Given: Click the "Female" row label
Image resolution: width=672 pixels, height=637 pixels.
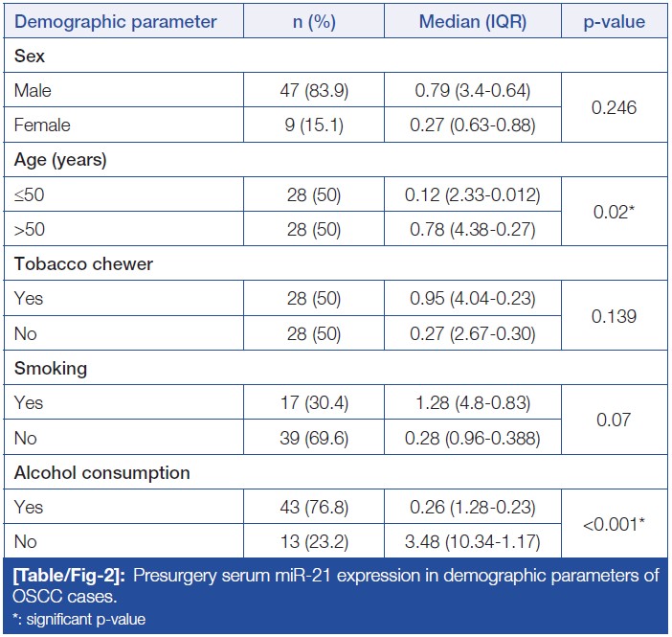Looking at the screenshot, I should pos(42,125).
